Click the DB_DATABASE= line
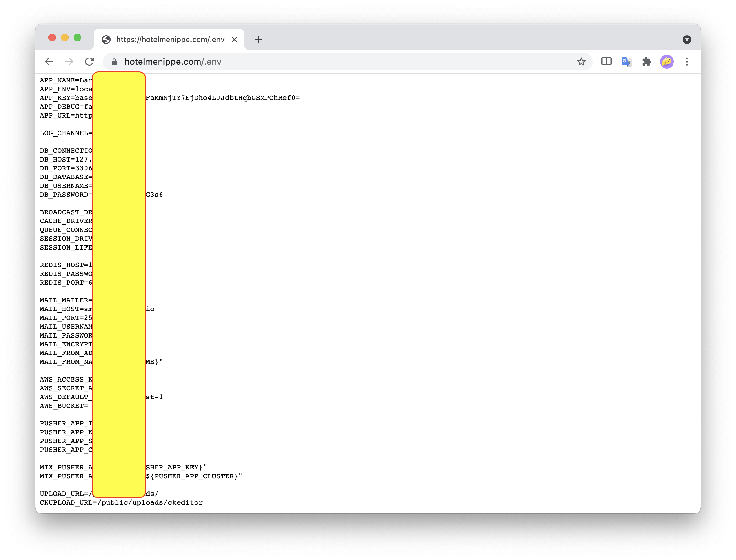736x560 pixels. coord(66,177)
